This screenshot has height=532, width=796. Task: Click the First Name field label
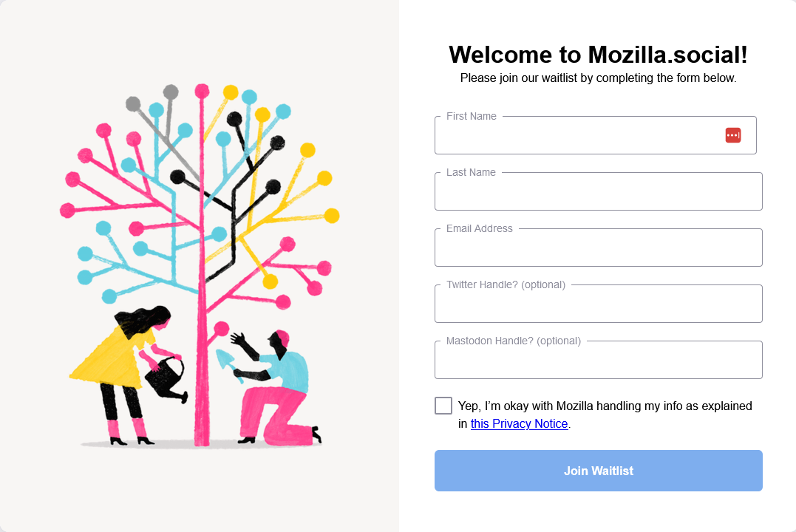(470, 116)
